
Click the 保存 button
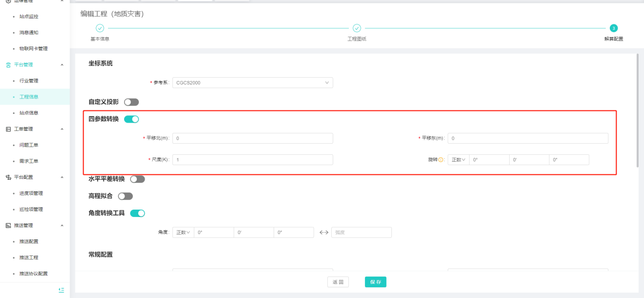[375, 282]
